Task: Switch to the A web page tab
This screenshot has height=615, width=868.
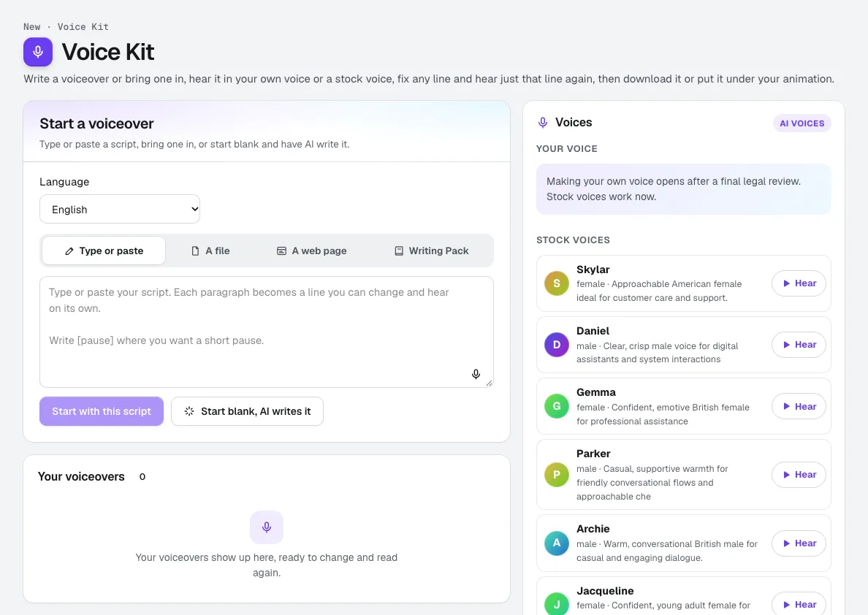Action: [x=312, y=251]
